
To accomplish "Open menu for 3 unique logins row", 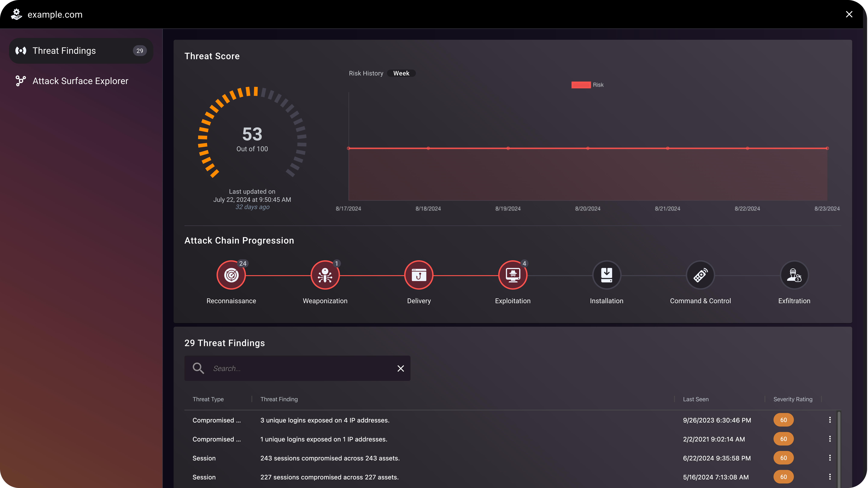I will (x=830, y=420).
